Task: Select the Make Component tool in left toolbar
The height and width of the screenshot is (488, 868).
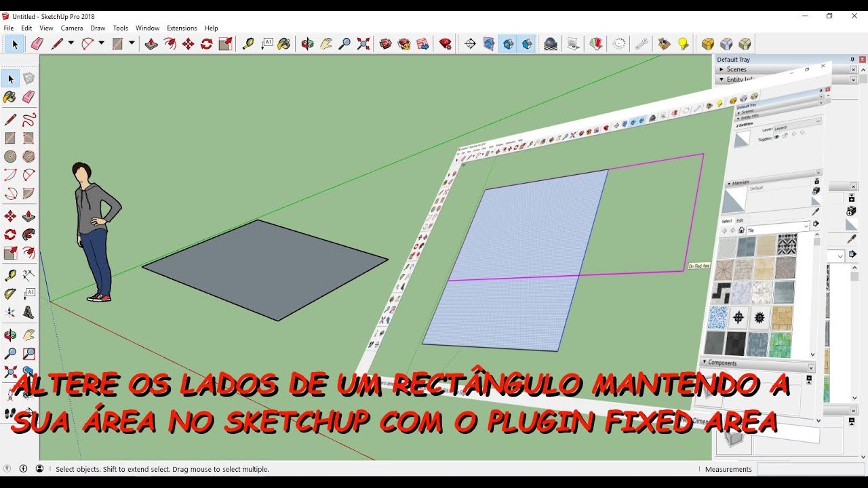Action: [28, 79]
